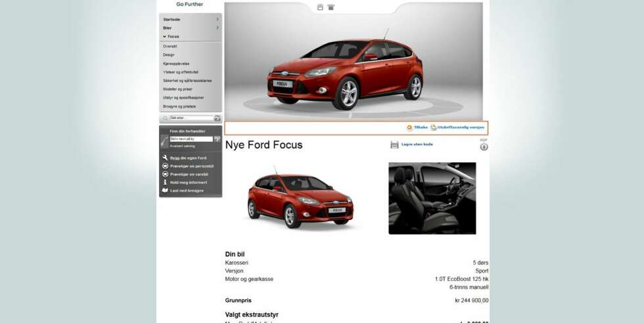Click brochure book icon for Last ned brosjyre
Viewport: 644px width, 323px height.
165,190
